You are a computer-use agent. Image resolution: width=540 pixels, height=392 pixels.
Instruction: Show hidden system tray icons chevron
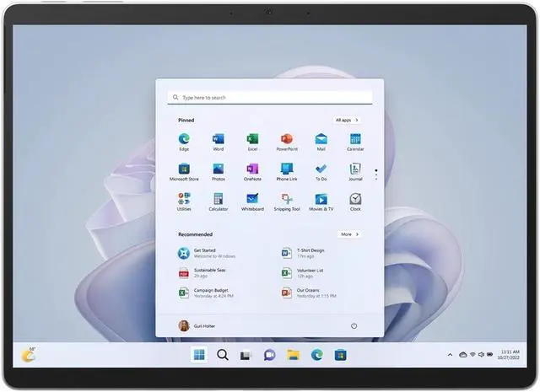click(x=451, y=355)
